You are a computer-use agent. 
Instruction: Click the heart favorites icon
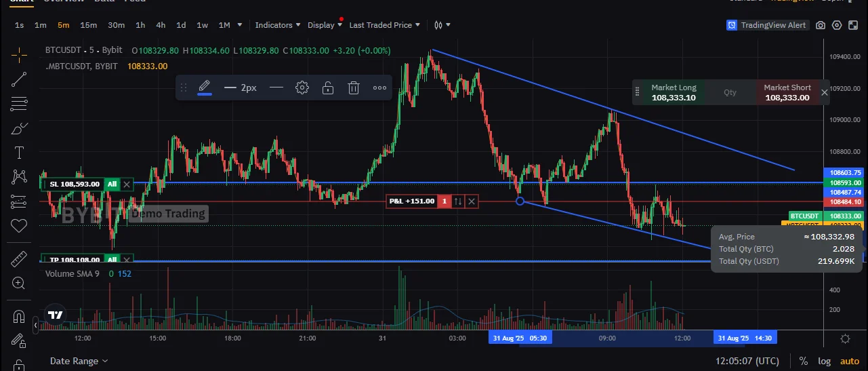[x=19, y=225]
